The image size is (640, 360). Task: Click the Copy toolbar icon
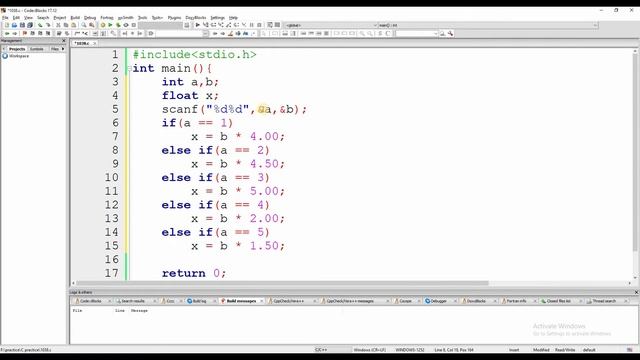tap(66, 25)
